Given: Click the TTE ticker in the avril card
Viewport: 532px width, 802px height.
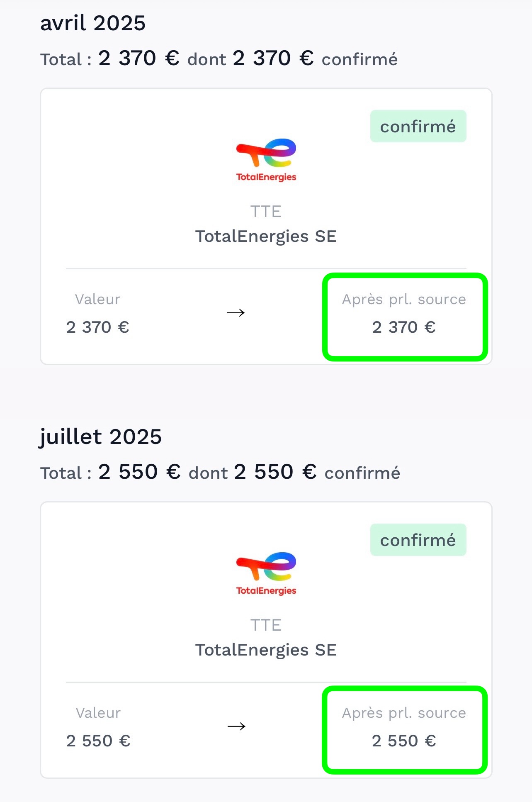Looking at the screenshot, I should tap(266, 212).
